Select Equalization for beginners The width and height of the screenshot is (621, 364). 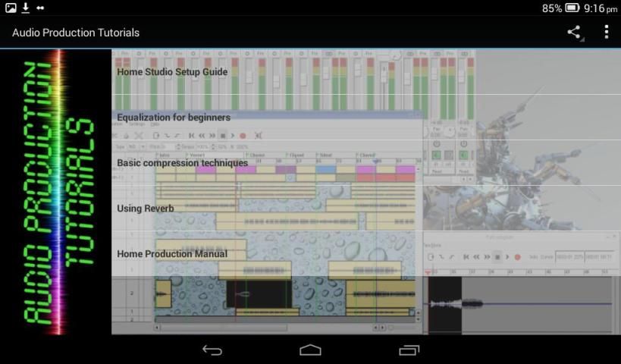(x=174, y=118)
